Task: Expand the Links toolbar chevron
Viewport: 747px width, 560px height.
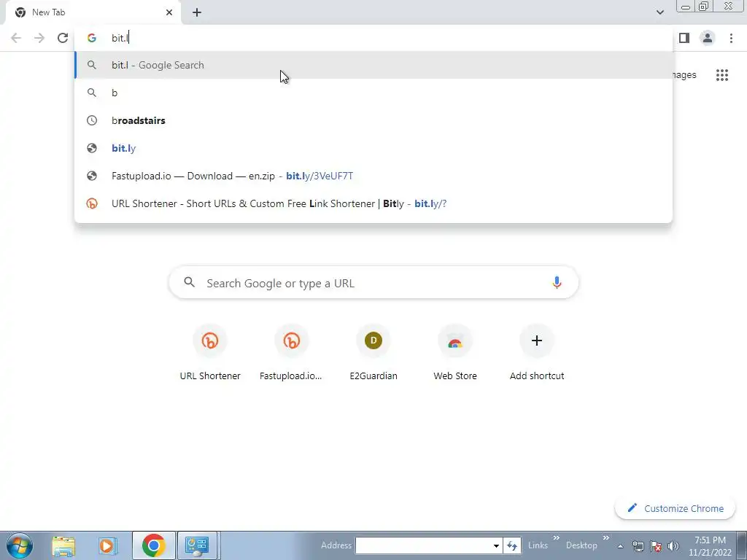Action: coord(556,538)
